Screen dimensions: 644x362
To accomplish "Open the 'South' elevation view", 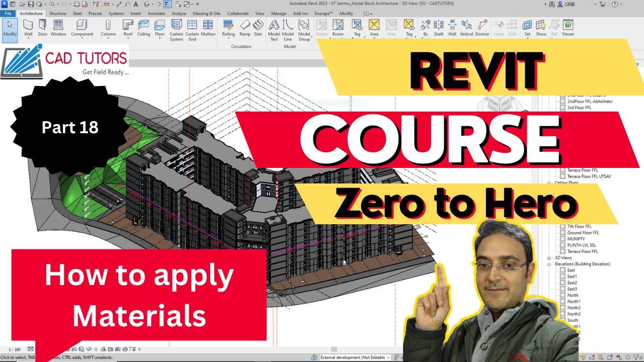I will pyautogui.click(x=573, y=320).
